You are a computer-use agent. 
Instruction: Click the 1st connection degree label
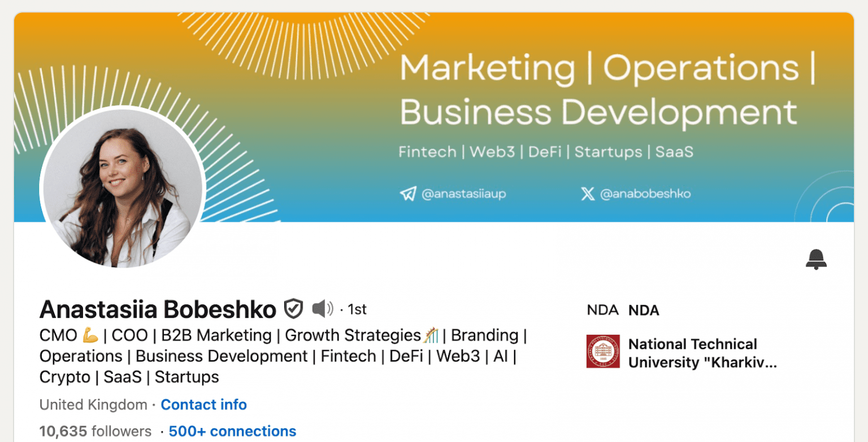pos(358,309)
